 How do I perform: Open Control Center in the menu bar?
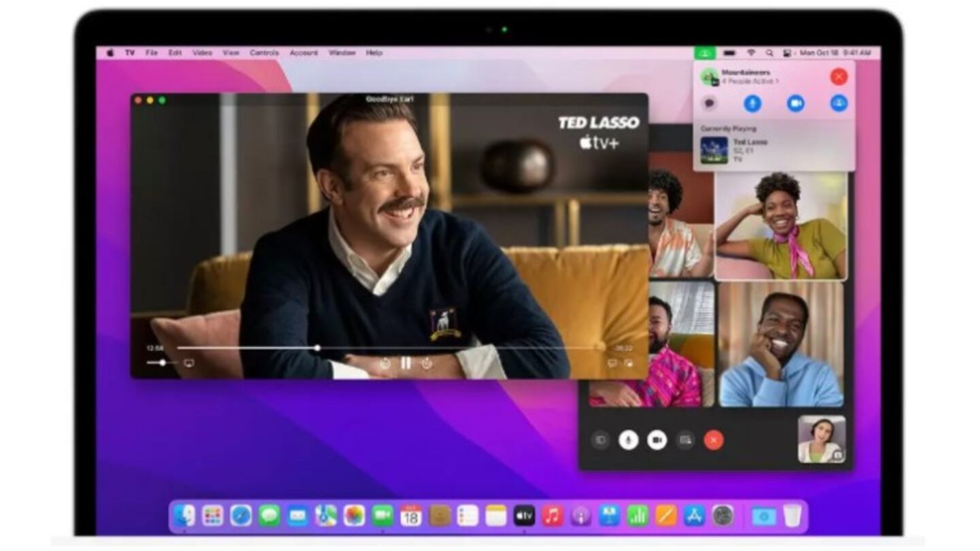point(787,52)
